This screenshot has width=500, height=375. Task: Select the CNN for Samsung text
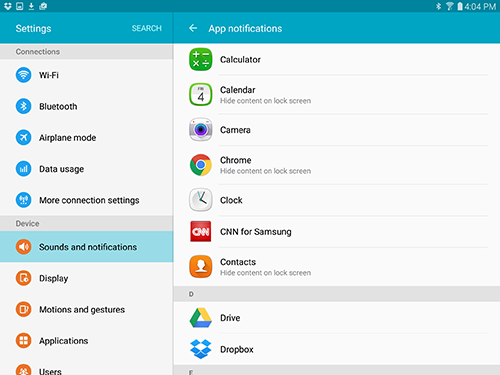256,232
